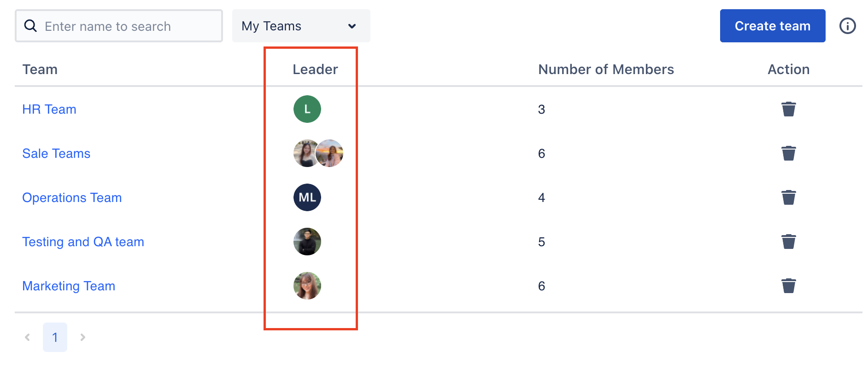868x369 pixels.
Task: Click the search magnifier icon
Action: (30, 26)
